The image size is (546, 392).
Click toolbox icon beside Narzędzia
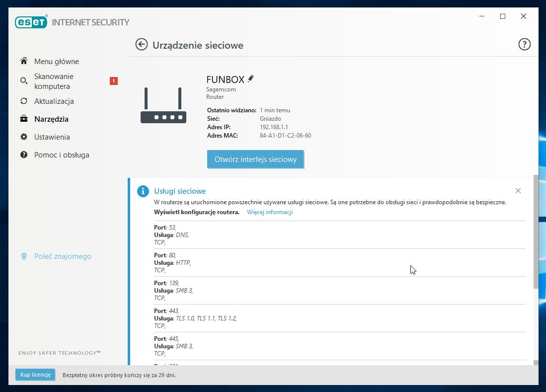24,119
